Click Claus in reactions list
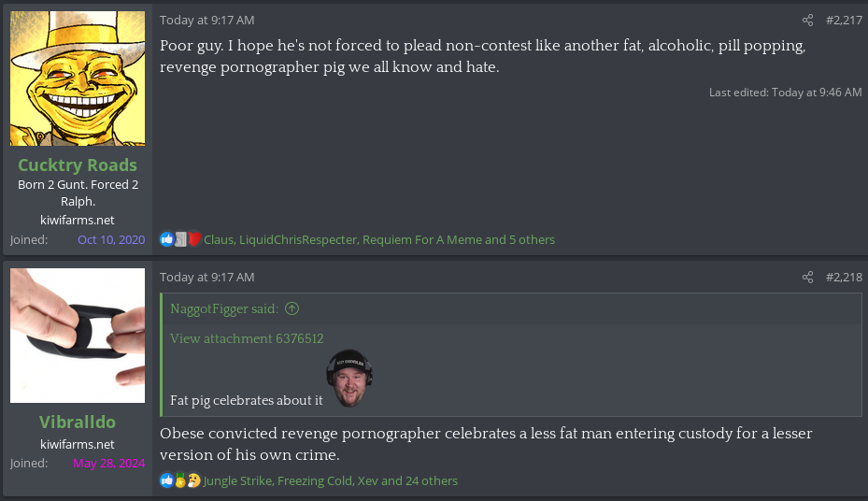The width and height of the screenshot is (868, 501). (x=218, y=239)
